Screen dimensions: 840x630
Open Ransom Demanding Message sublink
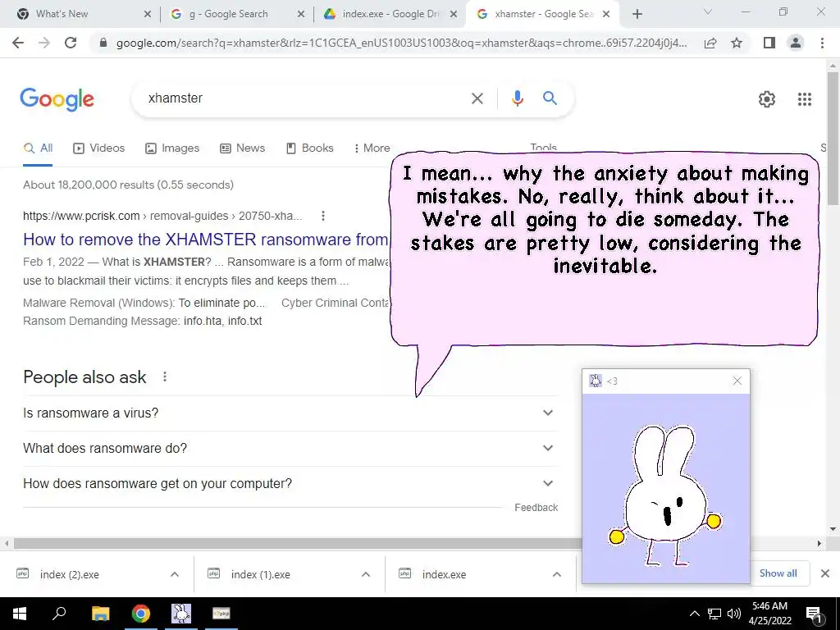101,322
